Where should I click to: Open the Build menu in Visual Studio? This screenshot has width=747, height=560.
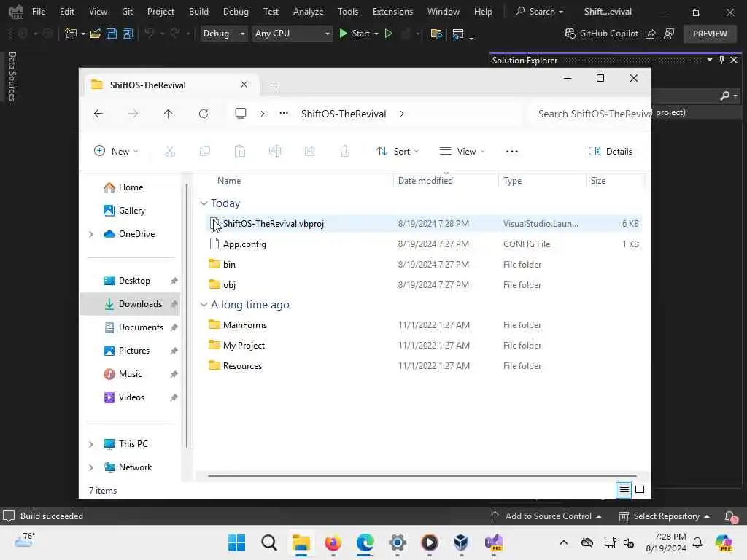click(198, 12)
